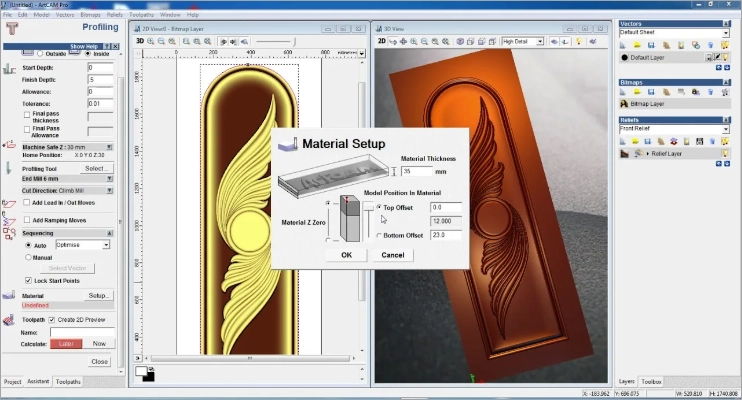Click the Material Thickness input field

(x=418, y=171)
